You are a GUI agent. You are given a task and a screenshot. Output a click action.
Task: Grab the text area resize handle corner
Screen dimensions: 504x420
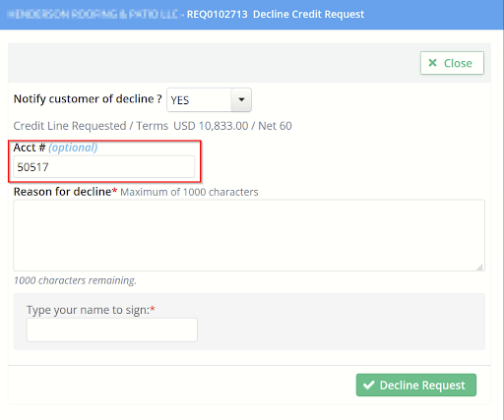(480, 268)
